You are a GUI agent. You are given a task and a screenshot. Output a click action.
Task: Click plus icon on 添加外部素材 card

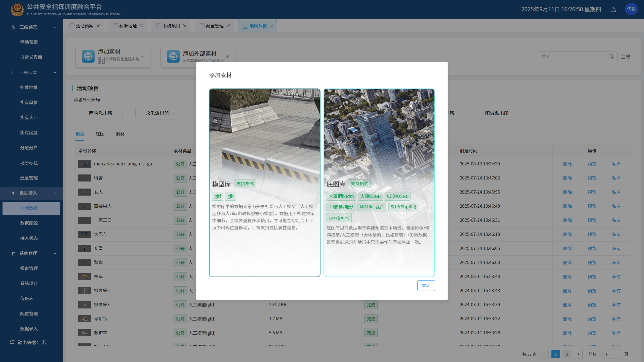(x=227, y=57)
